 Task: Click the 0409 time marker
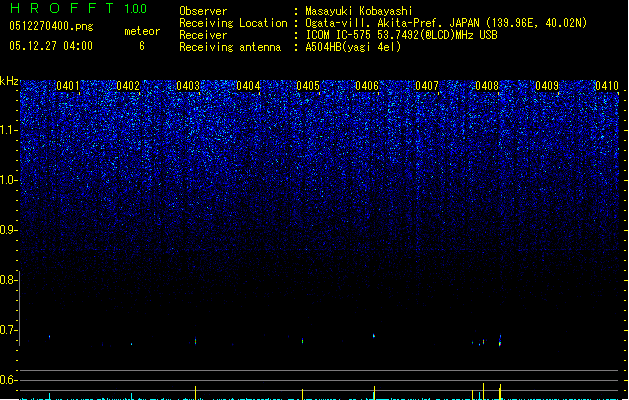[x=547, y=86]
